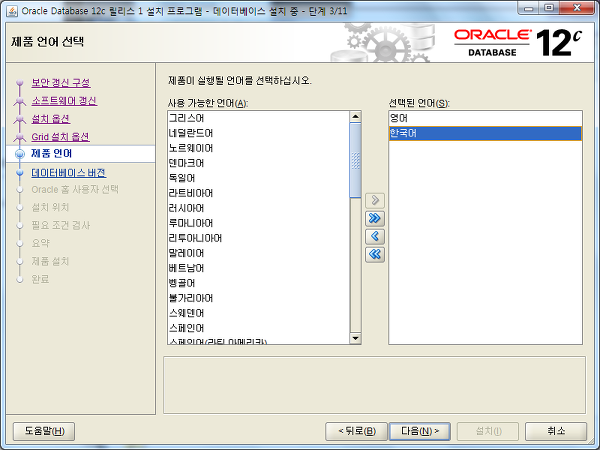The image size is (600, 450).
Task: Go to the 설치 옵션 step
Action: pyautogui.click(x=51, y=119)
